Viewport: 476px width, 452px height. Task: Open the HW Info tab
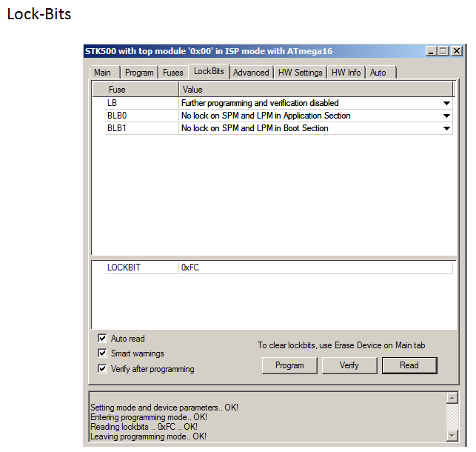click(346, 73)
